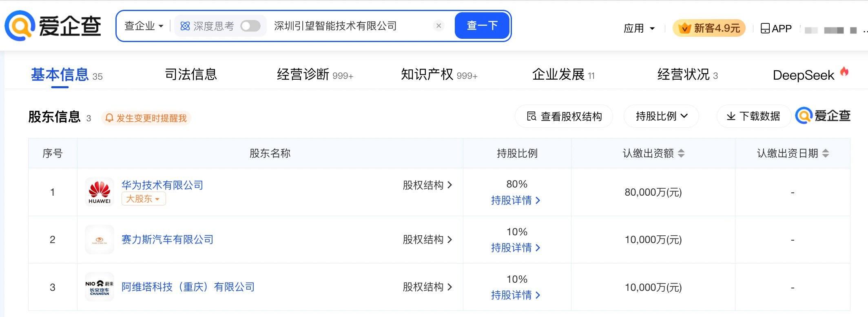Open the 查企业 search type dropdown

(144, 26)
